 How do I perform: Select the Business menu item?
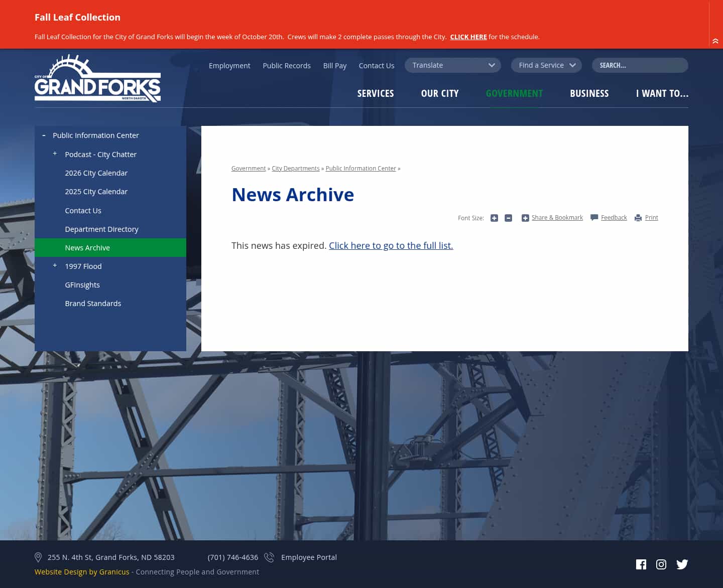589,93
